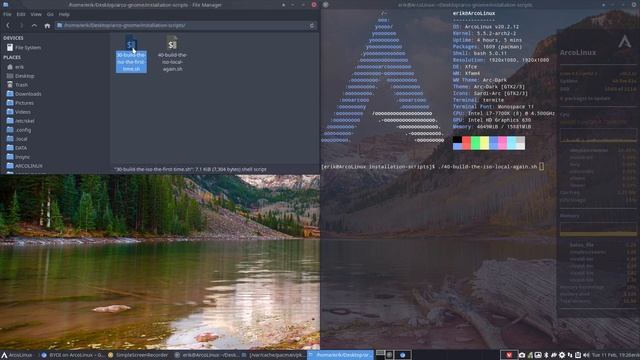Open the Downloads folder in the sidebar
The image size is (640, 360).
(x=24, y=94)
